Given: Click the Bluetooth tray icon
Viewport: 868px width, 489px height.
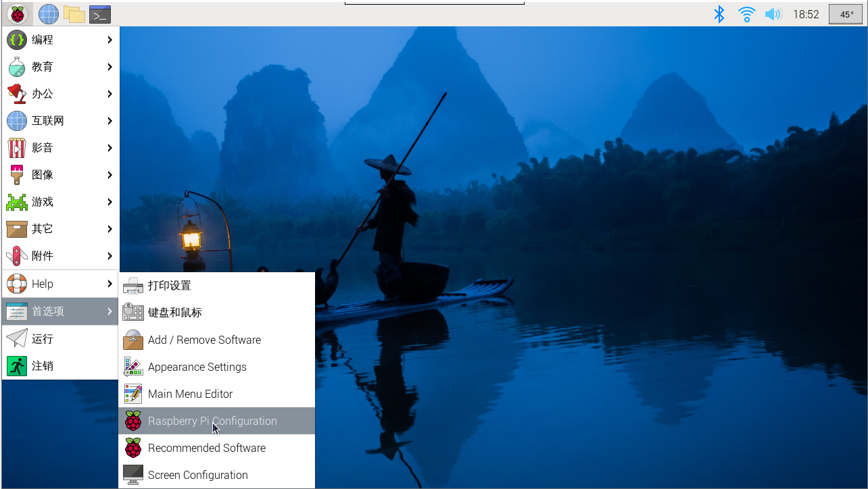Looking at the screenshot, I should [719, 14].
